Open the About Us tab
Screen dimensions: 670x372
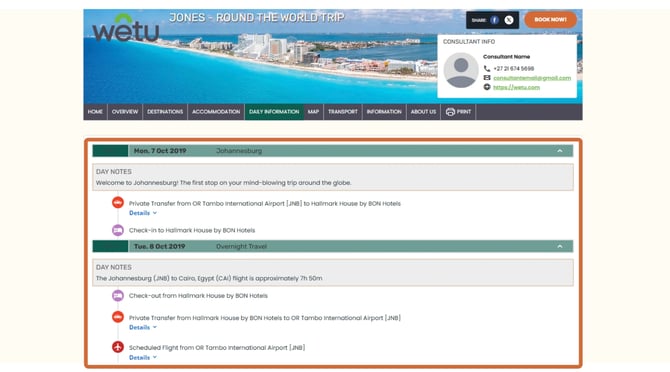tap(423, 112)
